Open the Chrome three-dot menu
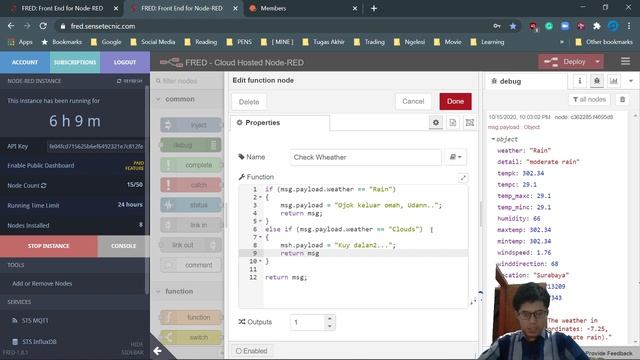 pyautogui.click(x=629, y=26)
